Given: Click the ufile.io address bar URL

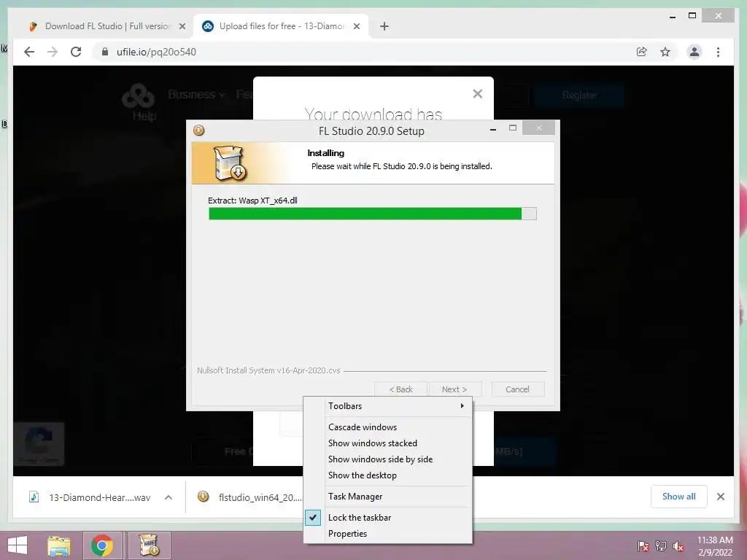Looking at the screenshot, I should click(x=156, y=52).
